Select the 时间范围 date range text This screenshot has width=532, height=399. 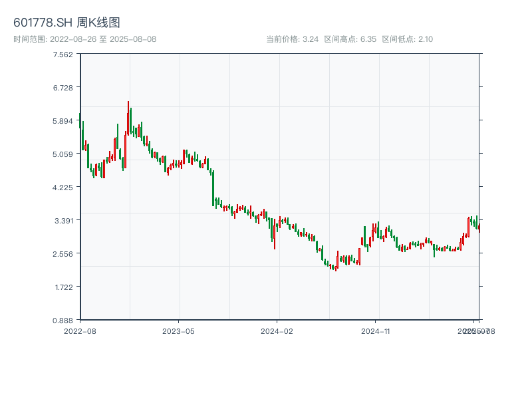coord(84,39)
